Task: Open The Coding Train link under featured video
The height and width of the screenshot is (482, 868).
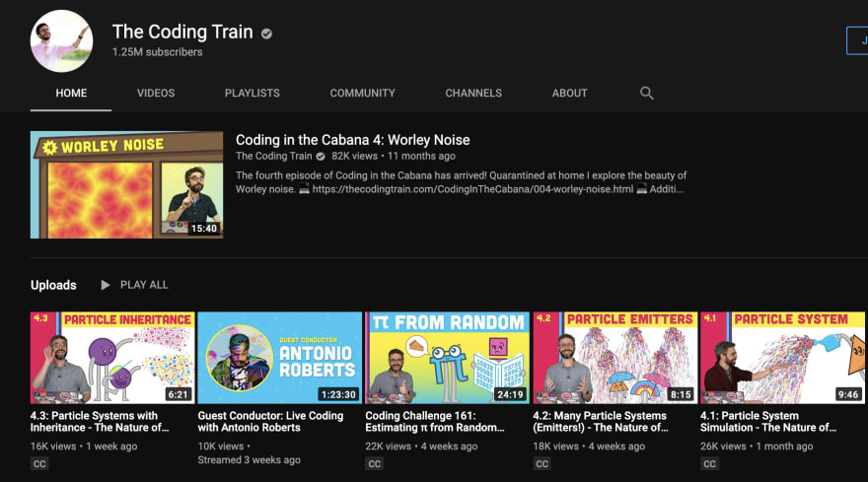Action: click(x=273, y=156)
